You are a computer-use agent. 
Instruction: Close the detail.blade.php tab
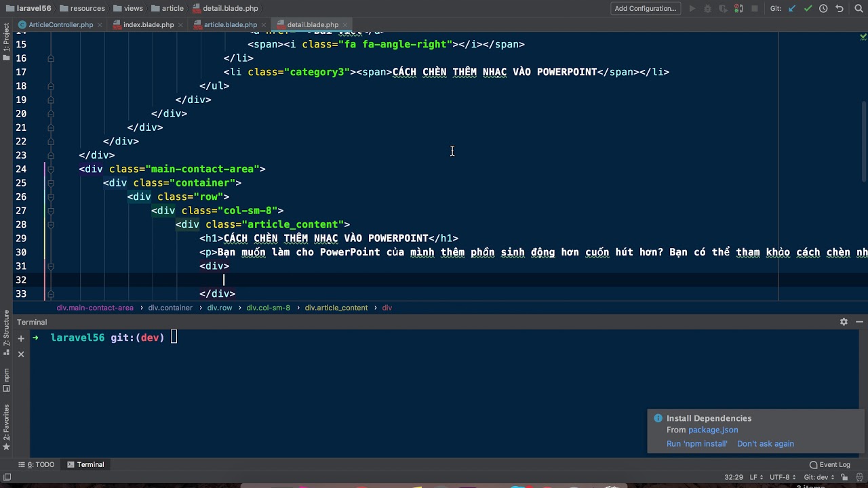click(x=344, y=25)
